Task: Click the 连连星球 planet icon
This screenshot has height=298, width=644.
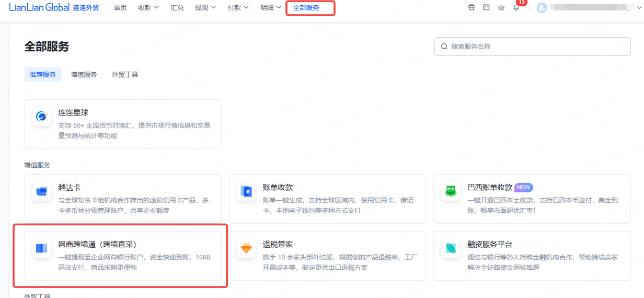Action: [x=41, y=117]
